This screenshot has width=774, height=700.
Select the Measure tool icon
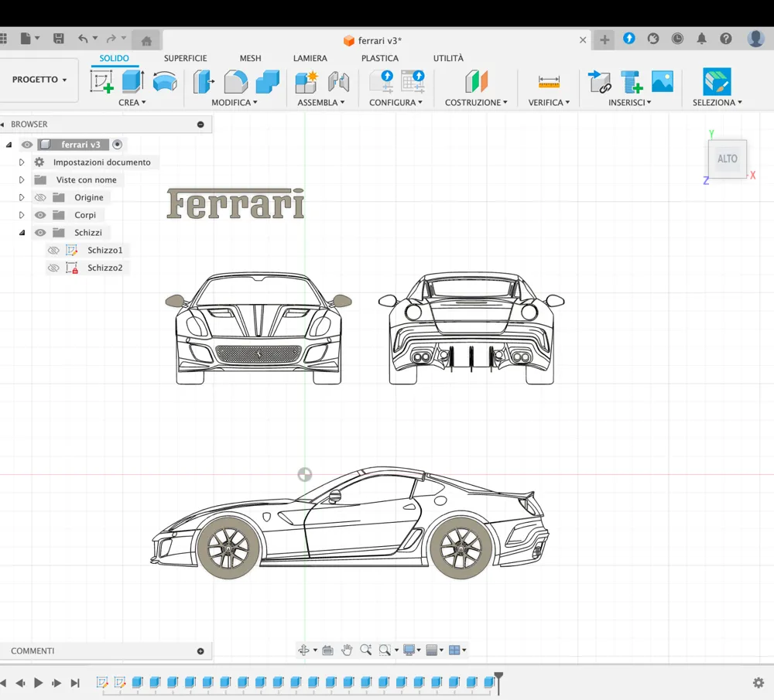(549, 81)
